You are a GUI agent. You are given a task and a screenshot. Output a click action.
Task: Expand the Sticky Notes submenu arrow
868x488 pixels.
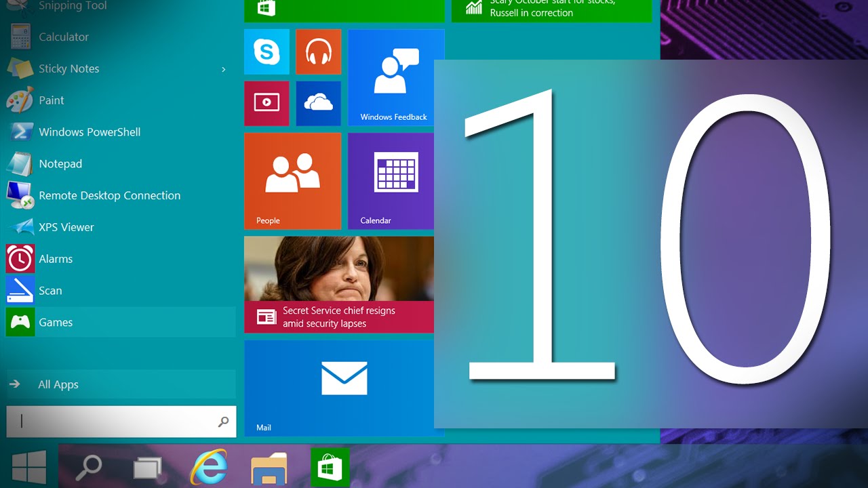(x=223, y=69)
